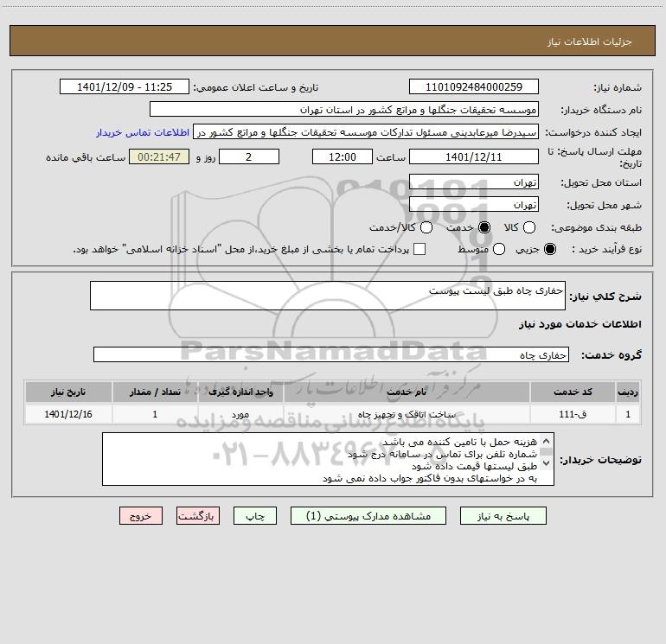Click the چاپ print button
666x644 pixels.
coord(255,516)
